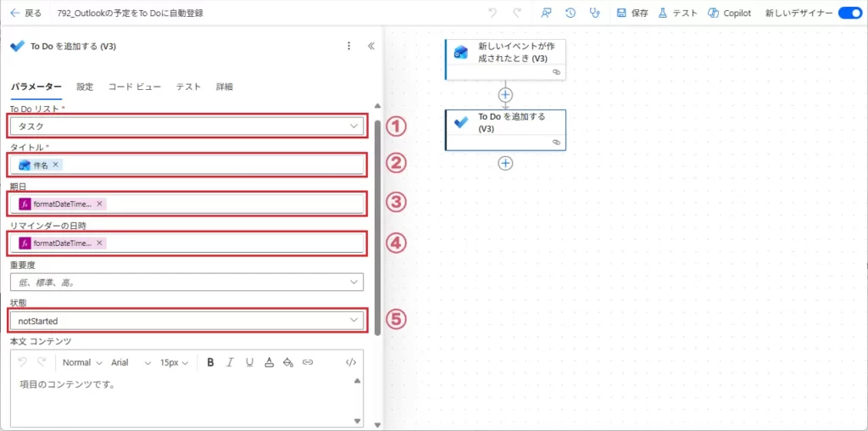The image size is (868, 431).
Task: Click the parameters panel scroll up arrow
Action: (x=377, y=106)
